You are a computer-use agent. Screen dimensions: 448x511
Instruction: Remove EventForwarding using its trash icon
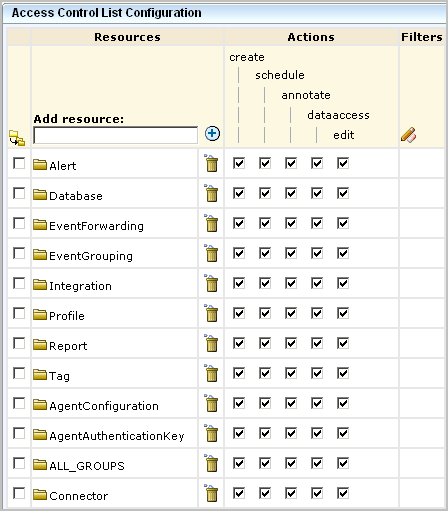211,223
